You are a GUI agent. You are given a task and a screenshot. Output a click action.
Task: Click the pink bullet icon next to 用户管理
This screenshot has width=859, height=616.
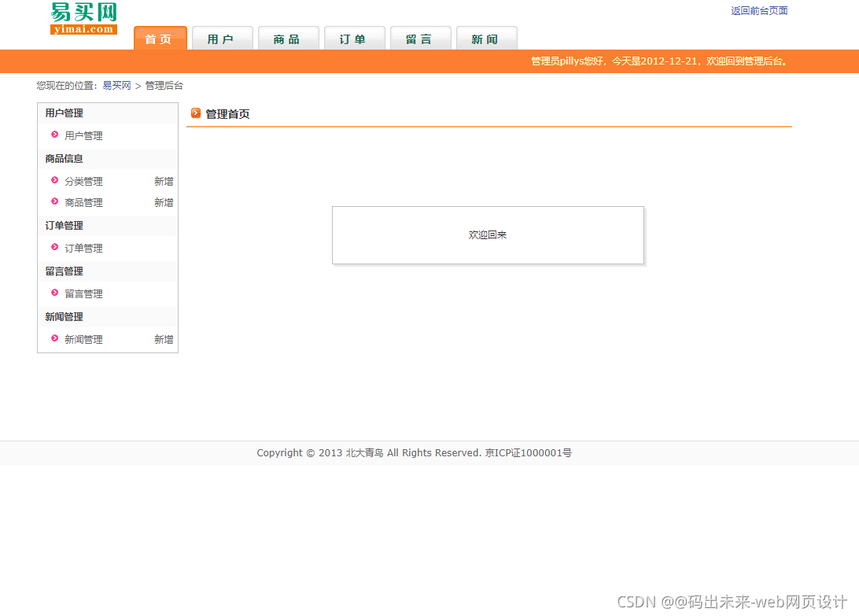pos(55,135)
